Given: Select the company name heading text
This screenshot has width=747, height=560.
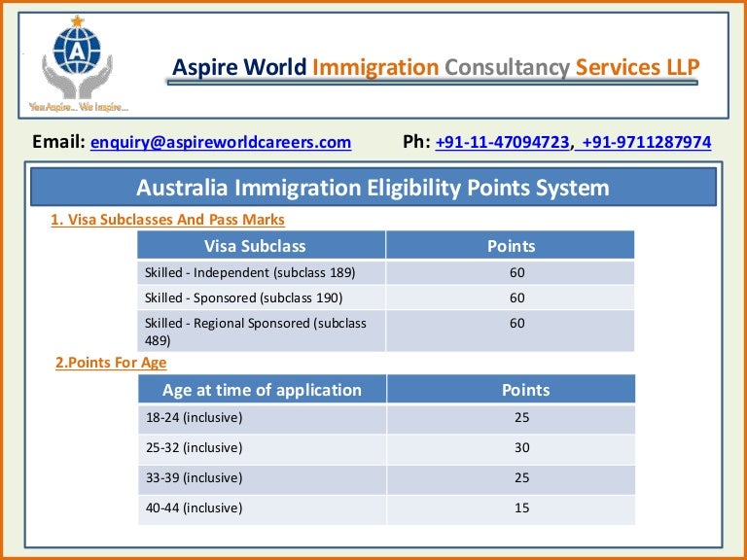Looking at the screenshot, I should coord(436,67).
